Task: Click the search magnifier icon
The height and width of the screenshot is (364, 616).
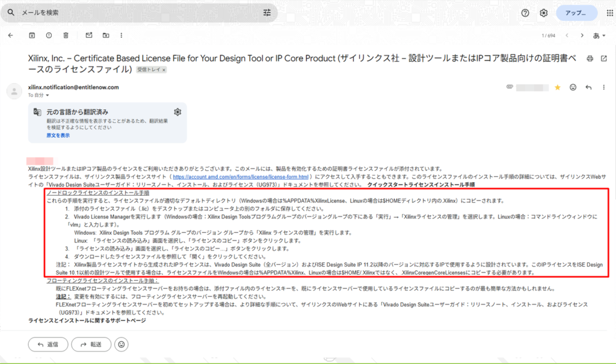Action: point(11,13)
